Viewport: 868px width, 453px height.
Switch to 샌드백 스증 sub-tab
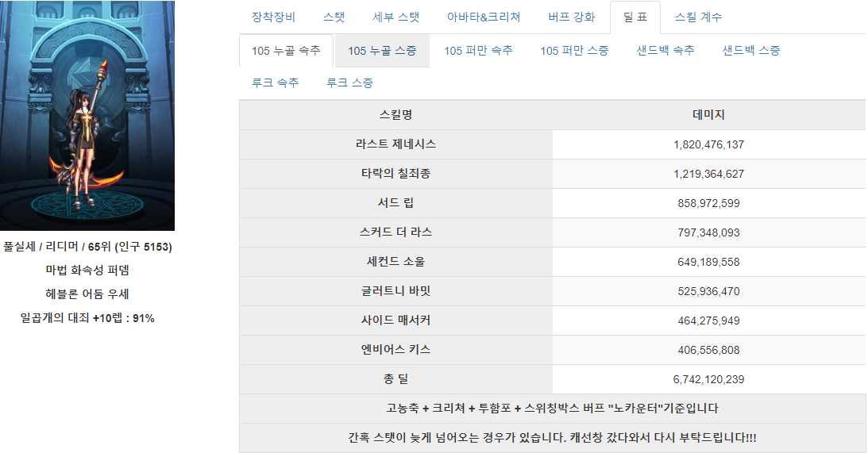[x=751, y=51]
